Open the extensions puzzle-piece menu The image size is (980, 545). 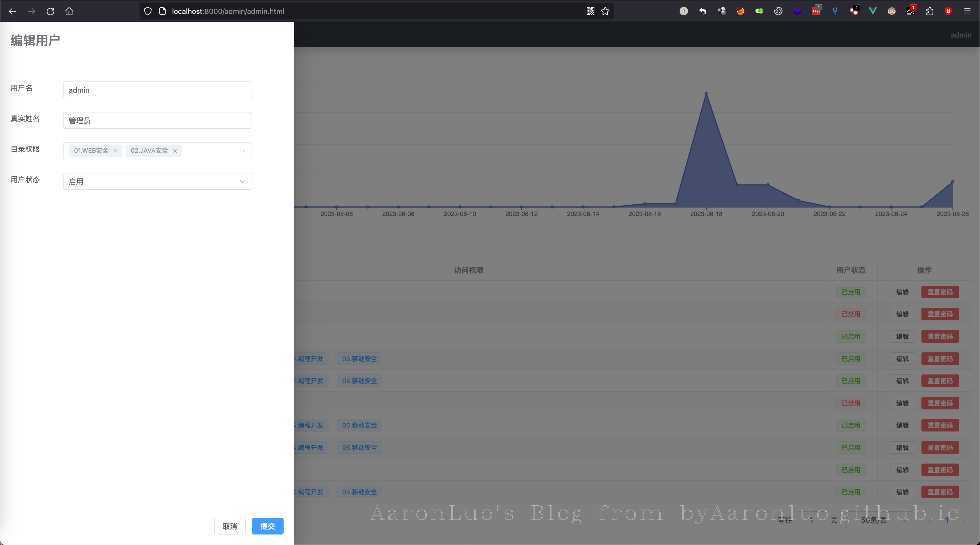click(x=930, y=11)
